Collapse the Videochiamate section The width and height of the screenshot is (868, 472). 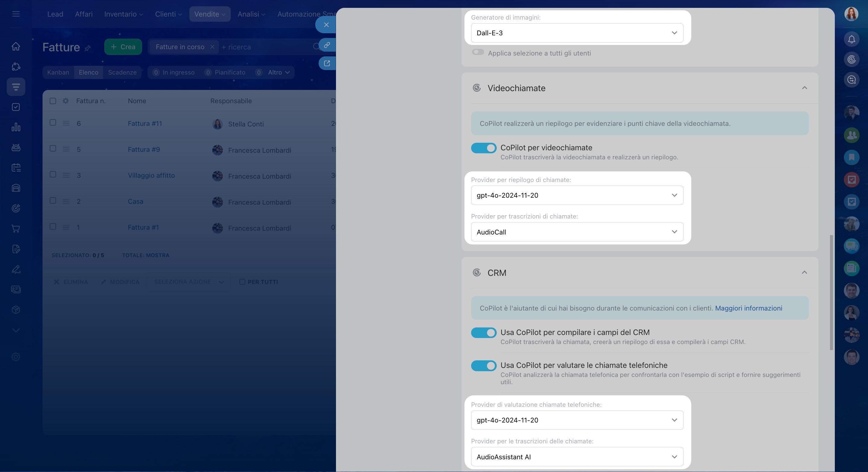coord(804,88)
